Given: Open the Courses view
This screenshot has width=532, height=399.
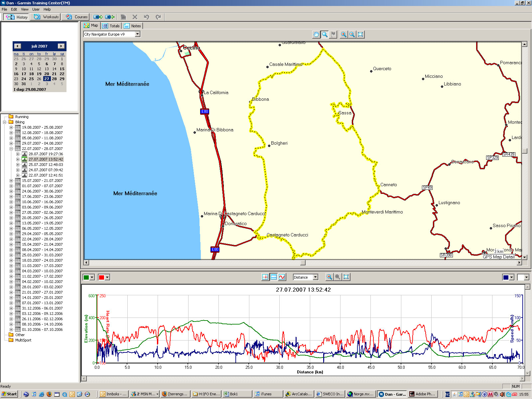Looking at the screenshot, I should pos(77,17).
